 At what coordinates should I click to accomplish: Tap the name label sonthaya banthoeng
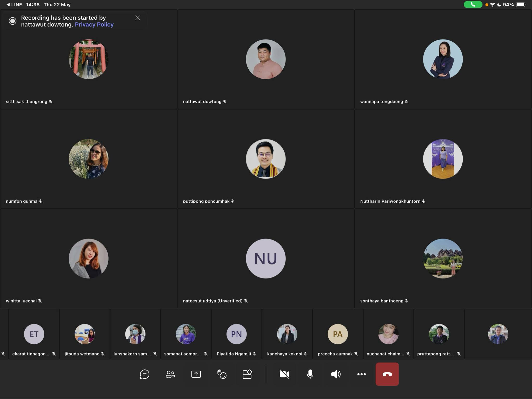tap(382, 301)
